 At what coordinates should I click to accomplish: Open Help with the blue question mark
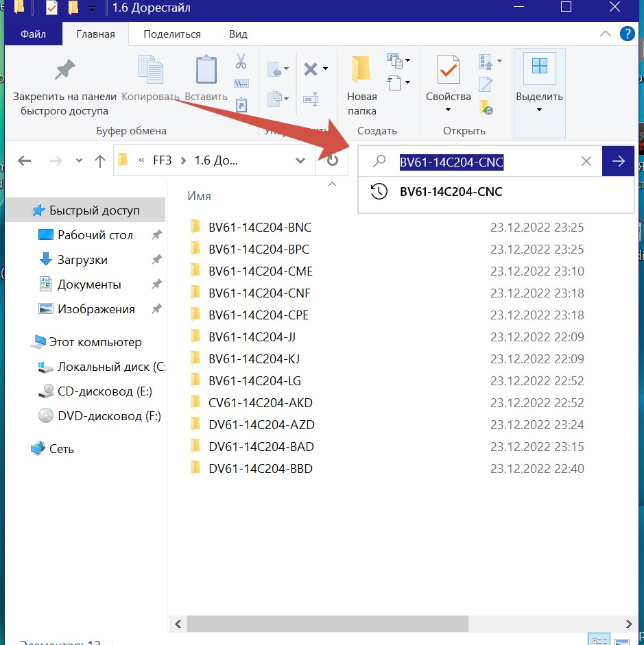(626, 34)
